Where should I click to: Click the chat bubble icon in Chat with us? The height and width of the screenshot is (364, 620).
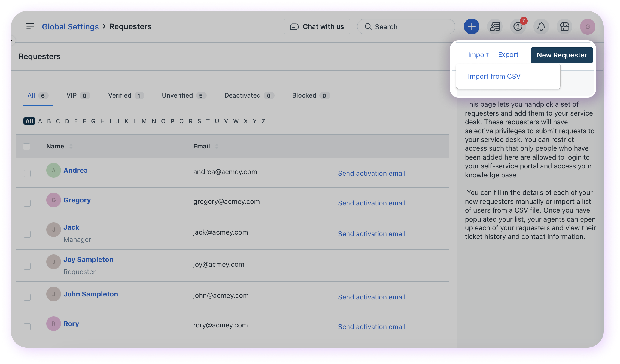(x=294, y=27)
